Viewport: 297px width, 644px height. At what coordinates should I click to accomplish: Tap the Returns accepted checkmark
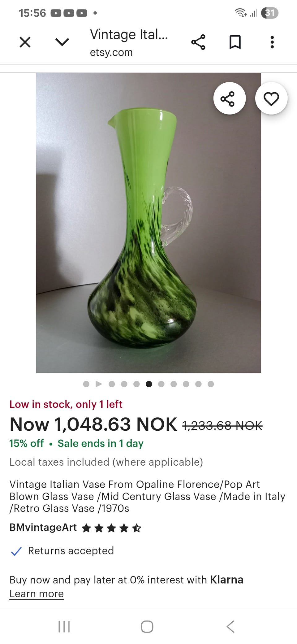(16, 551)
